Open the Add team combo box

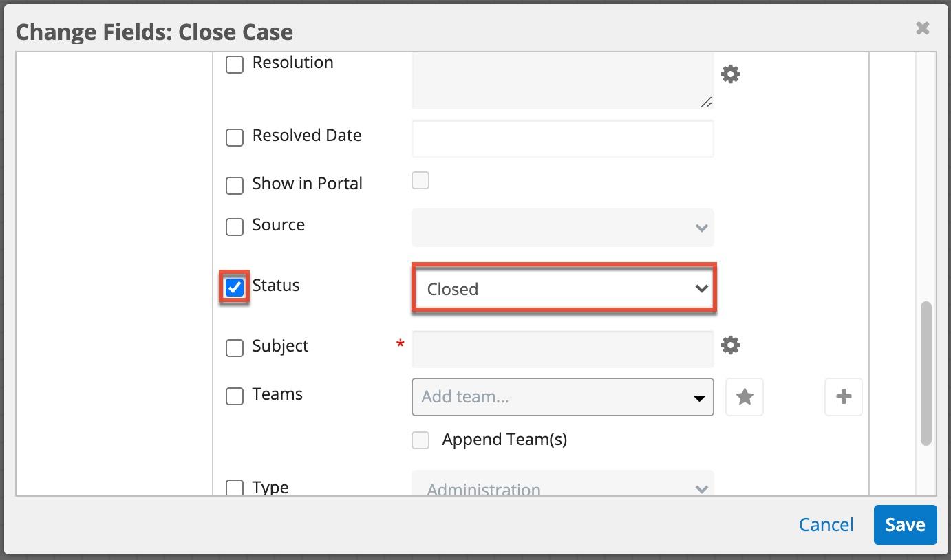(x=562, y=397)
